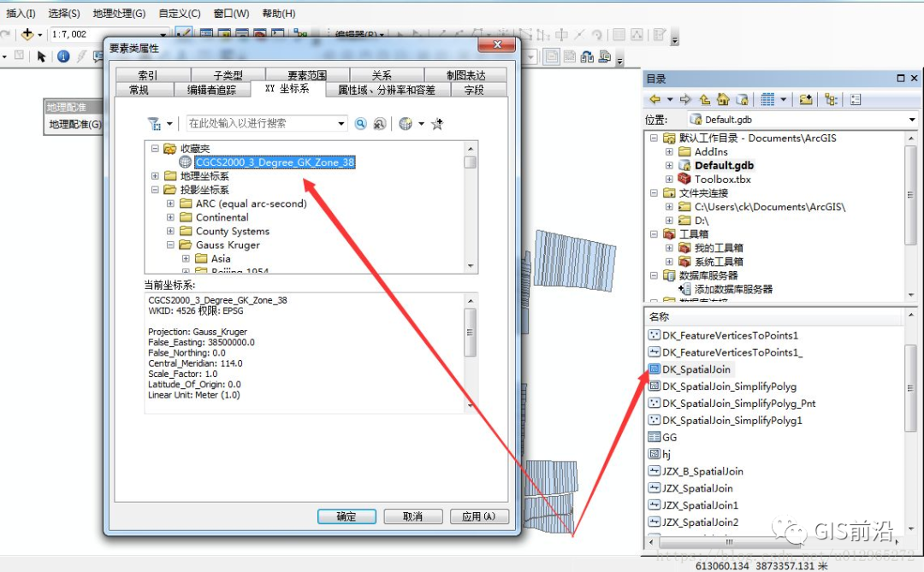This screenshot has height=572, width=924.
Task: Click the 取消 button
Action: (x=412, y=516)
